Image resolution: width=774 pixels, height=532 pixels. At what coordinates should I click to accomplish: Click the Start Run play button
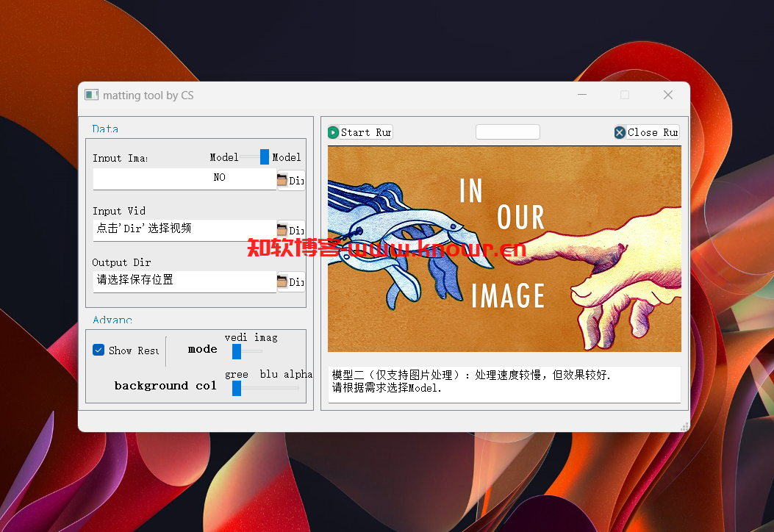click(360, 132)
